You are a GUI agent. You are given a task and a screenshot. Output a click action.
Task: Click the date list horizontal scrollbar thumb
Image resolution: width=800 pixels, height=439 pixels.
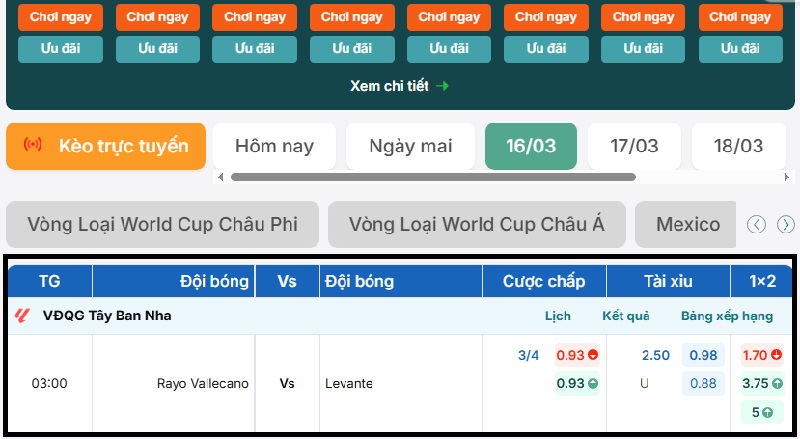point(432,177)
